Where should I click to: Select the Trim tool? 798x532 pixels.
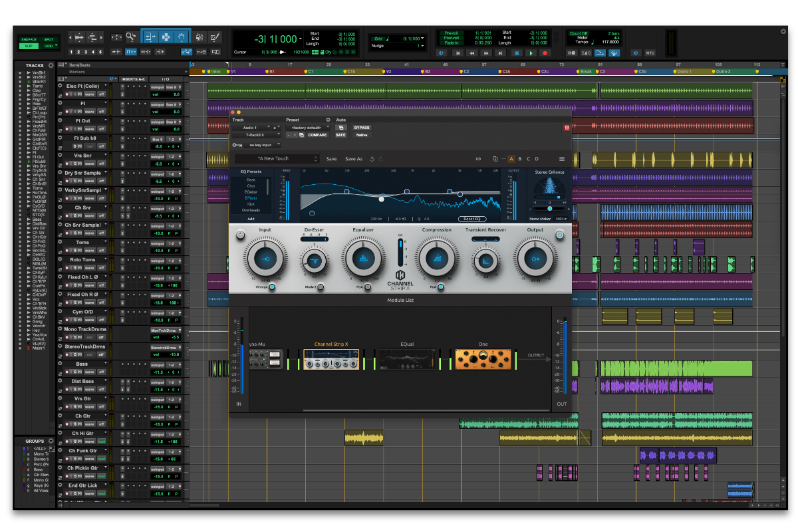point(150,37)
